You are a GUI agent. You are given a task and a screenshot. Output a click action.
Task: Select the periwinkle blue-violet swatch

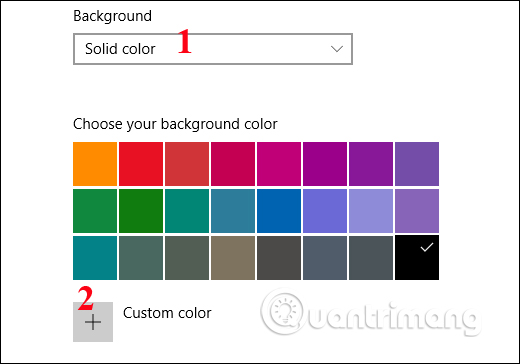[x=325, y=211]
